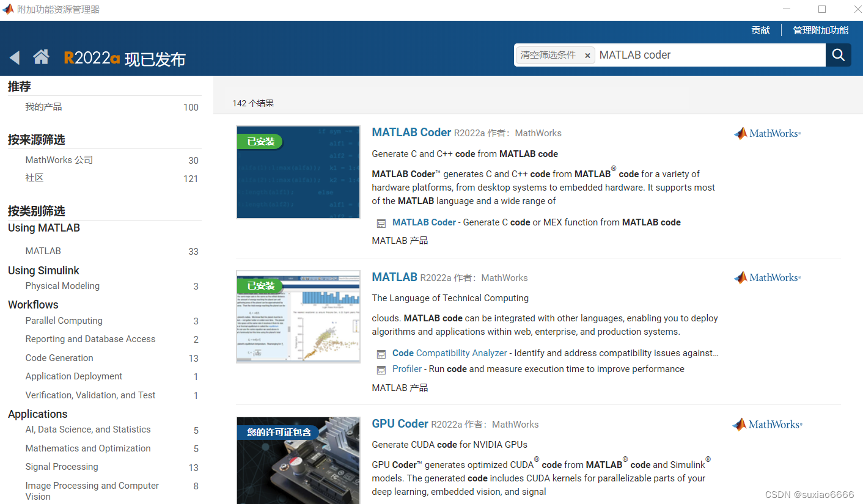This screenshot has height=504, width=863.
Task: Click the 按类别筛选 section heading
Action: (37, 211)
